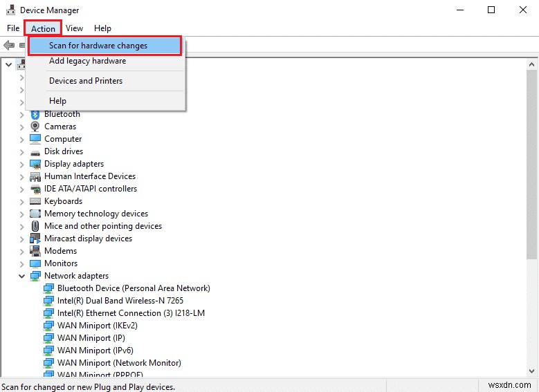Select the Disk drives label

tap(64, 151)
